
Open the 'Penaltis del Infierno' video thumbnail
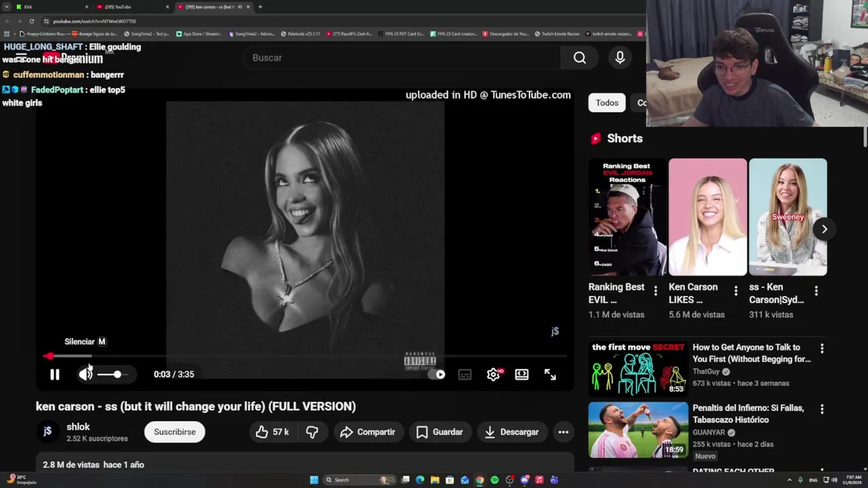pos(638,430)
